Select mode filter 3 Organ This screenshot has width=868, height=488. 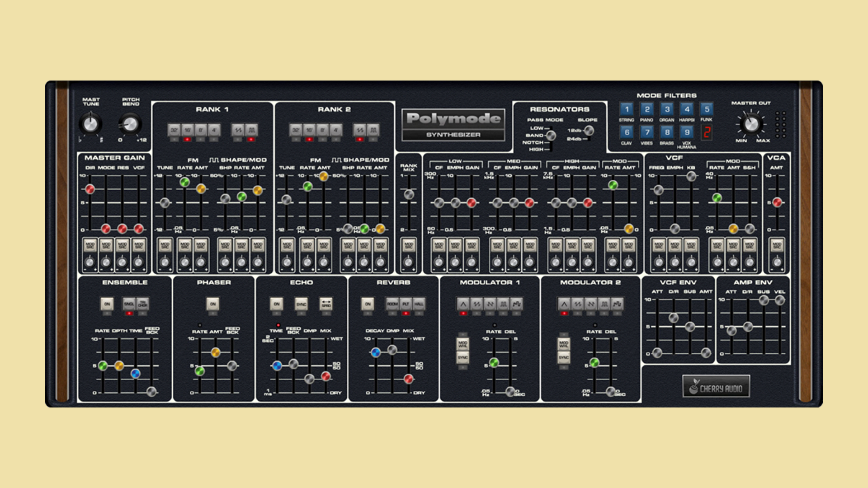pos(667,109)
